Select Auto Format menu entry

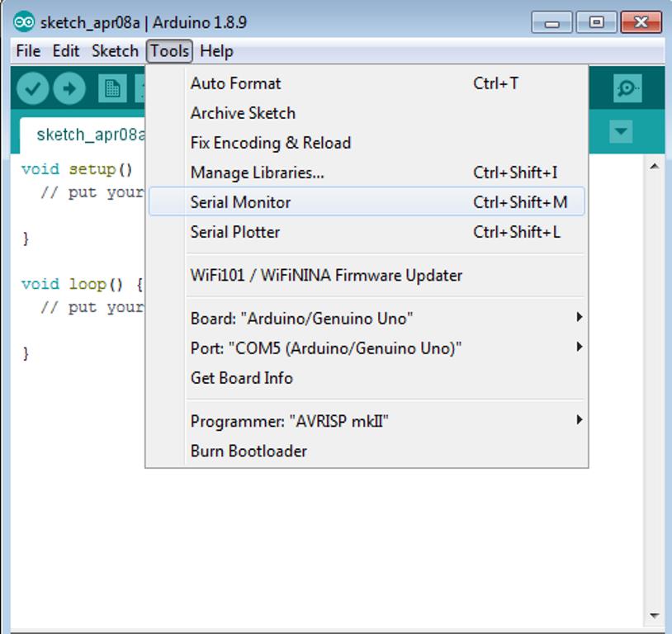(367, 83)
